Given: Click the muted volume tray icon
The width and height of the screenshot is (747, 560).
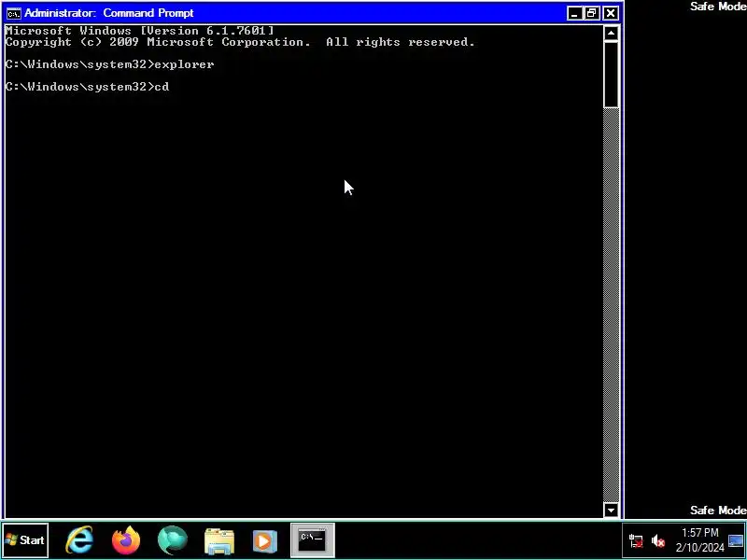Looking at the screenshot, I should tap(658, 541).
